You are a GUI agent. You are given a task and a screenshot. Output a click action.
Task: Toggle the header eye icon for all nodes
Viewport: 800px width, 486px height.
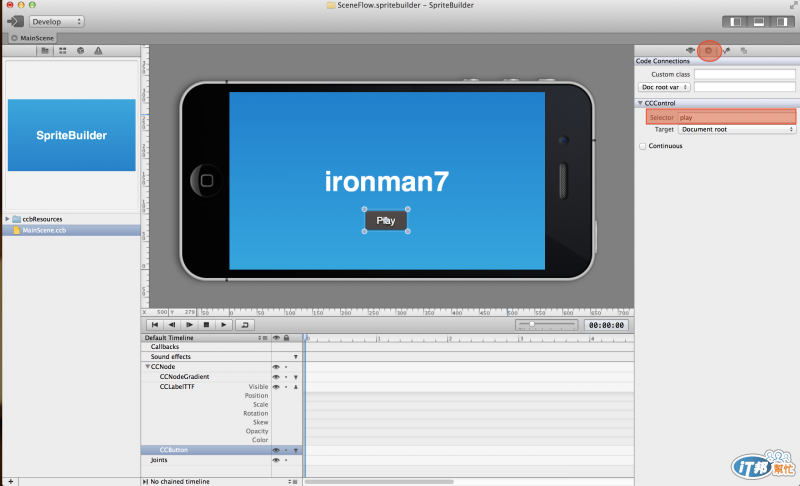[276, 338]
